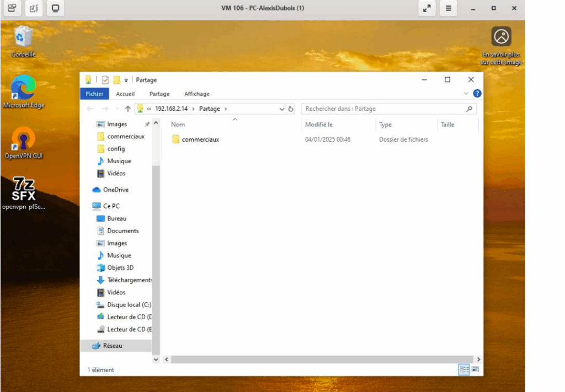This screenshot has width=565, height=392.
Task: Click the pin icon beside the pinned Images entry
Action: pyautogui.click(x=147, y=124)
